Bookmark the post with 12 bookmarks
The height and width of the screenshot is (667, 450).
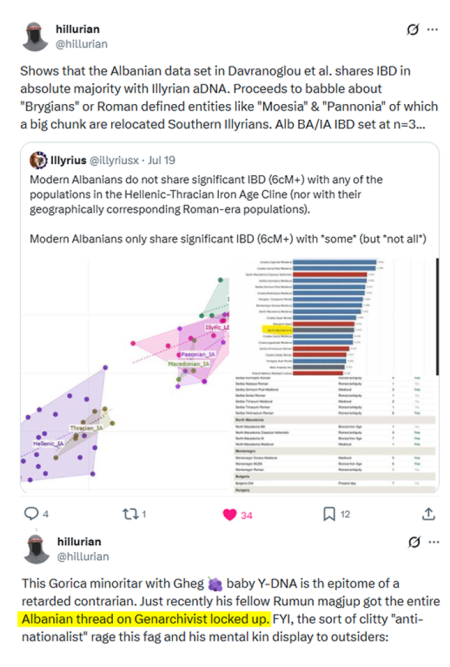point(329,514)
